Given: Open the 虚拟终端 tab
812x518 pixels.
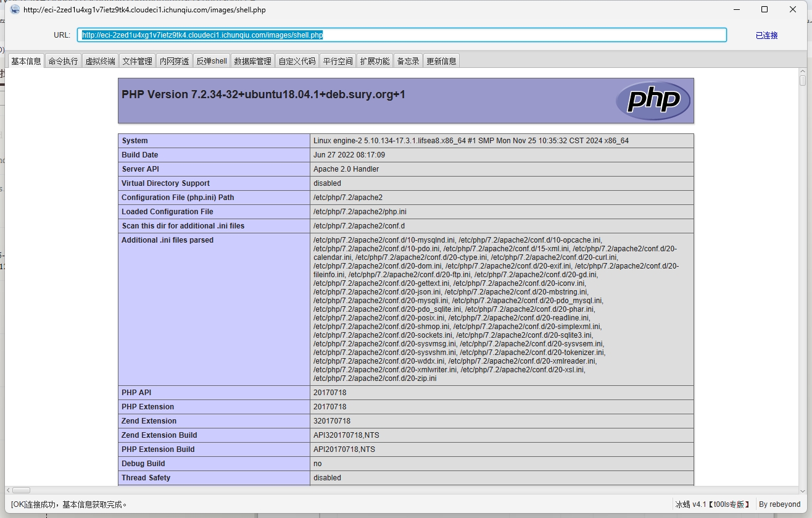Looking at the screenshot, I should coord(100,61).
